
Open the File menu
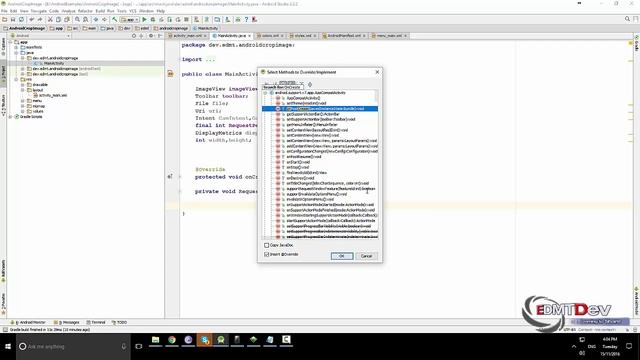[4, 11]
